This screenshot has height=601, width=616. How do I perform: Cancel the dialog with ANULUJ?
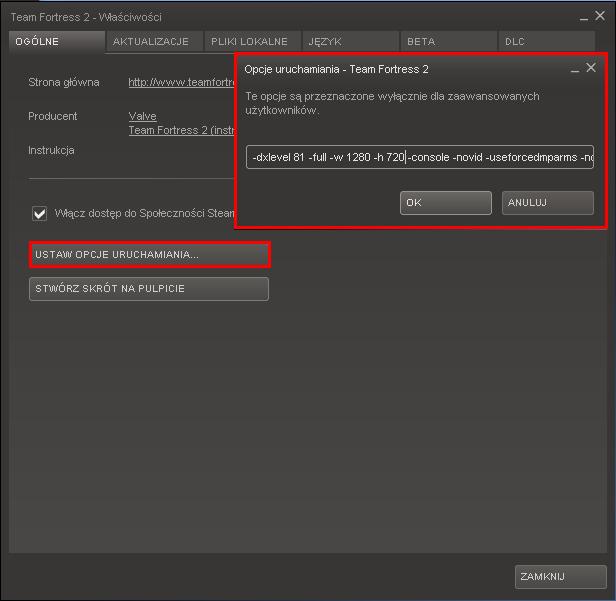(x=548, y=203)
